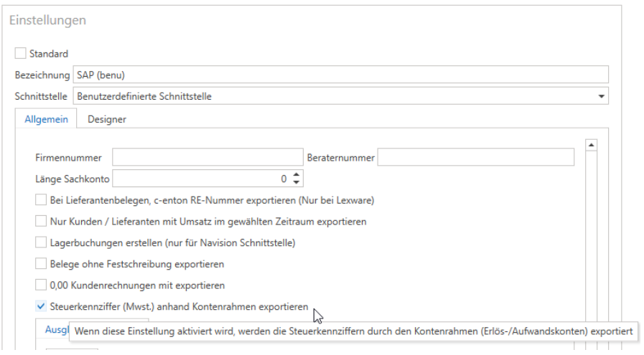Switch to the Designer tab
This screenshot has height=355, width=644.
(106, 120)
